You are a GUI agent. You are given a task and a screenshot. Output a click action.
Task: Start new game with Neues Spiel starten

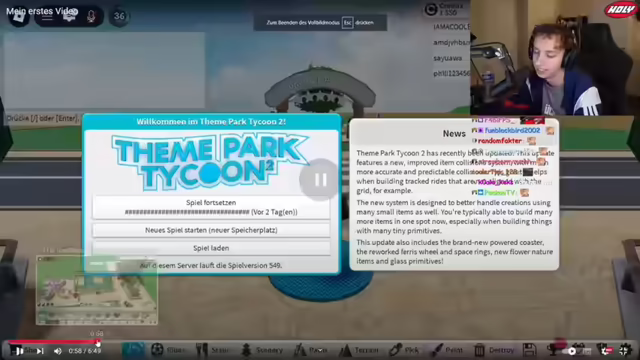(x=211, y=230)
